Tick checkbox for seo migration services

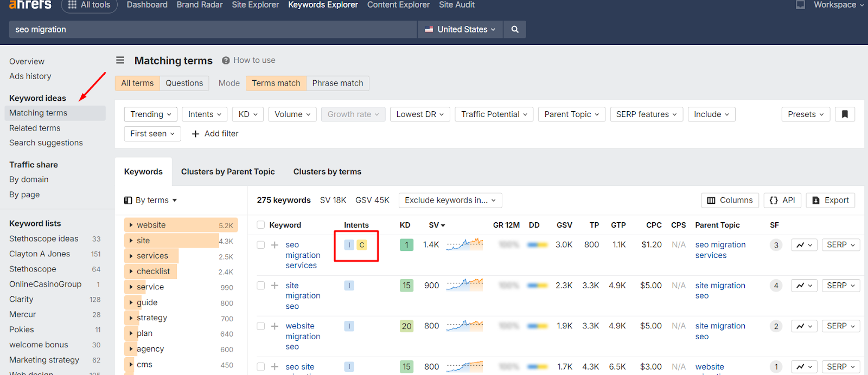point(261,245)
